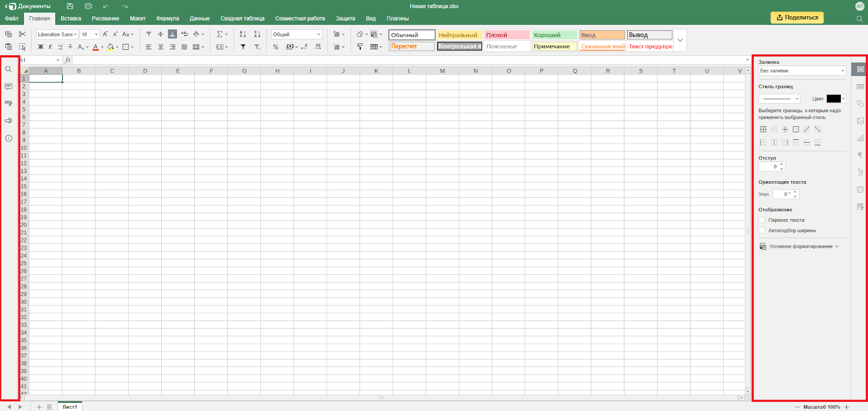Apply the percent number style
The image size is (868, 411).
[276, 47]
